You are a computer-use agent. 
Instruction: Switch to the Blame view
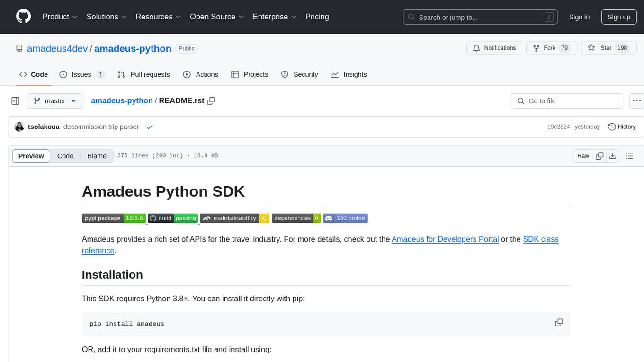point(97,156)
